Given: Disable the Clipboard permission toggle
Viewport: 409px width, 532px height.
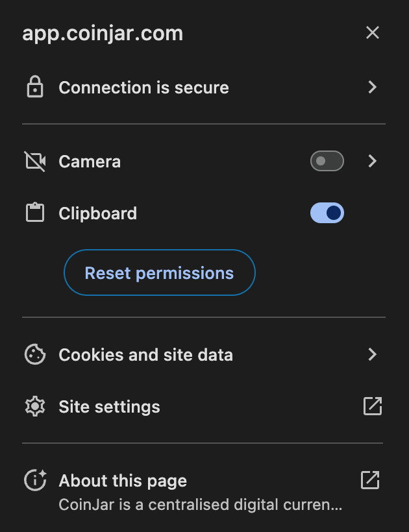Looking at the screenshot, I should click(x=327, y=213).
